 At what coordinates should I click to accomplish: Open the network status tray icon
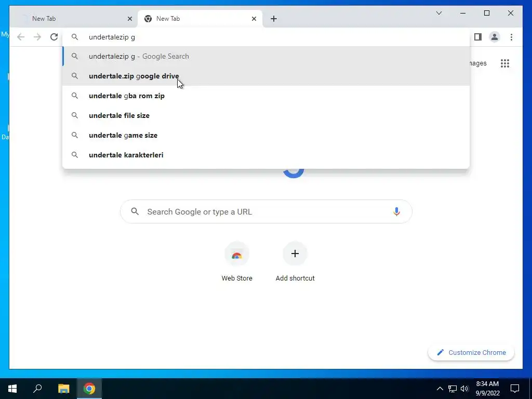pos(453,389)
